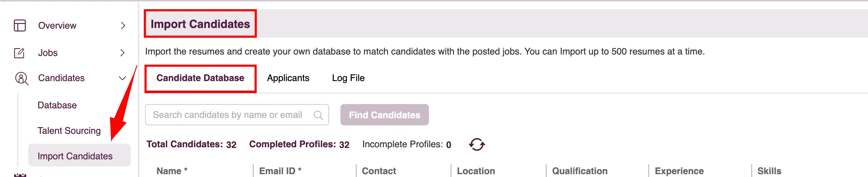Open the Database sidebar item
Viewport: 868px width, 177px height.
pos(57,105)
